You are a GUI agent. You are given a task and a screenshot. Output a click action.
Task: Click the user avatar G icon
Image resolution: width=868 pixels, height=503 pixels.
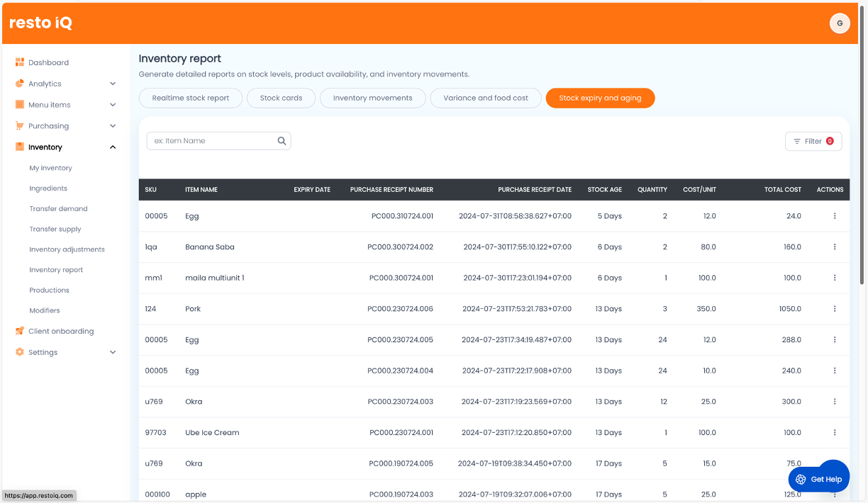click(840, 23)
